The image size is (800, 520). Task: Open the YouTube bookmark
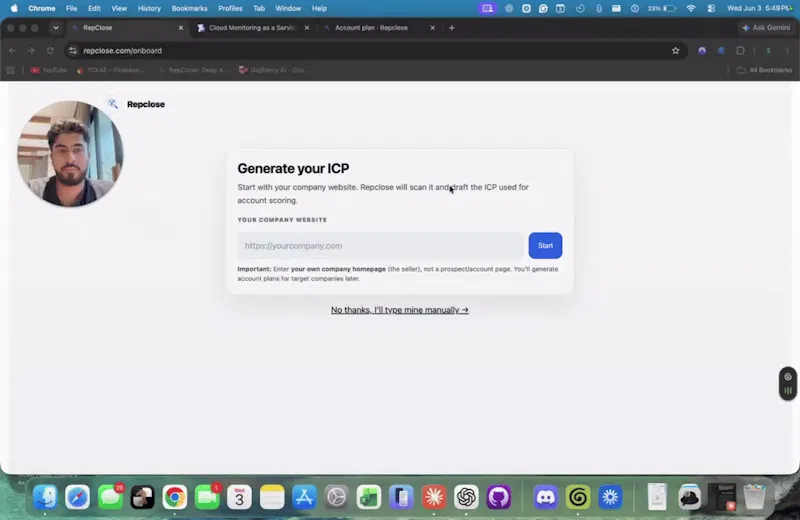pyautogui.click(x=49, y=70)
